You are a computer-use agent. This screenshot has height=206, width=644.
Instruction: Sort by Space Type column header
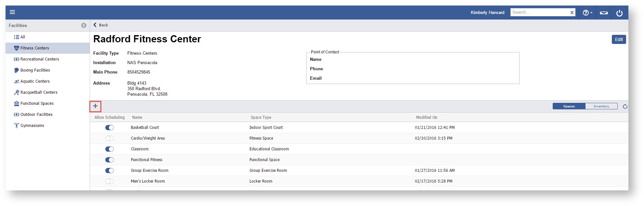261,117
